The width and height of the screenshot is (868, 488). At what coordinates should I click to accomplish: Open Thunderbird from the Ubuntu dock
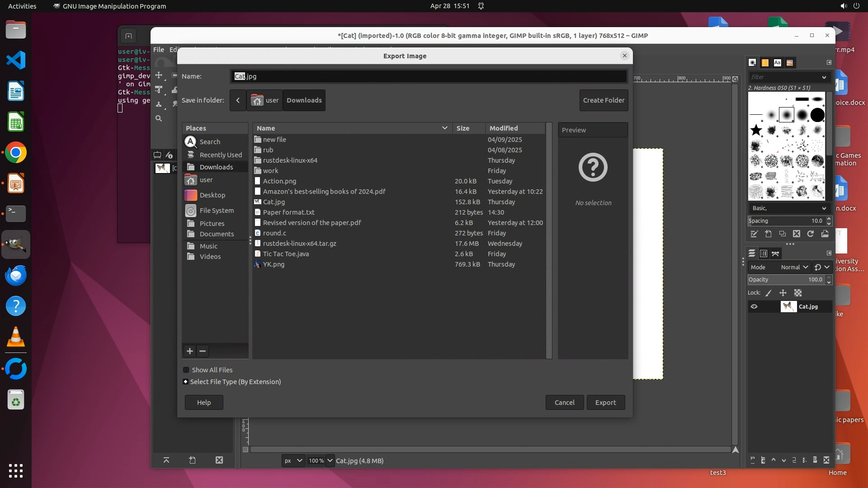click(16, 275)
